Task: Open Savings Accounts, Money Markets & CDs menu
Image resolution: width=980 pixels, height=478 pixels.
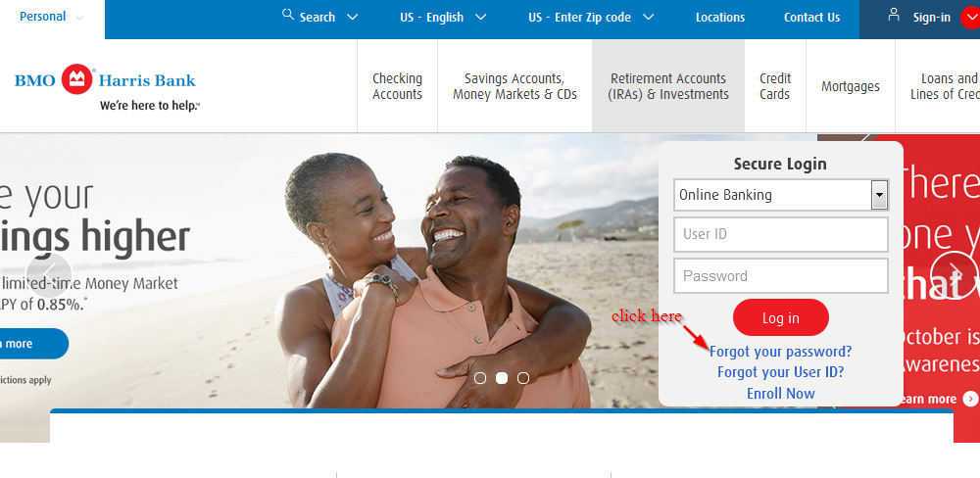Action: [515, 86]
